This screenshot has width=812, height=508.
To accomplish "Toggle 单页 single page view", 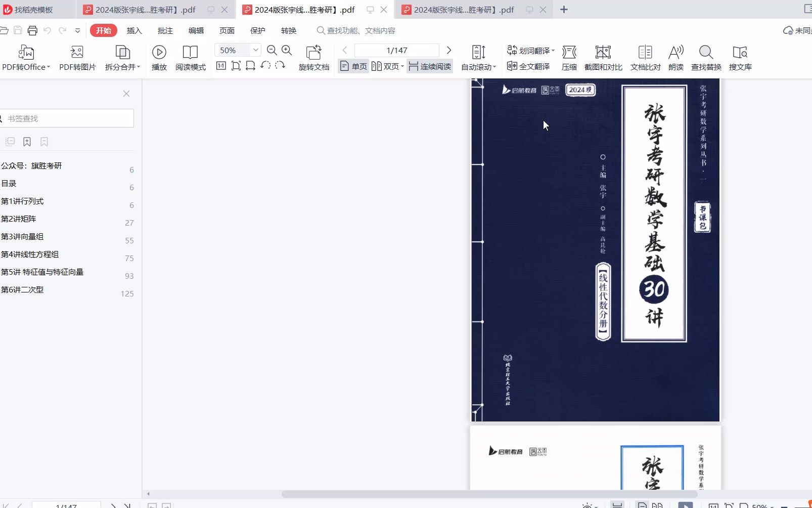I will tap(353, 66).
